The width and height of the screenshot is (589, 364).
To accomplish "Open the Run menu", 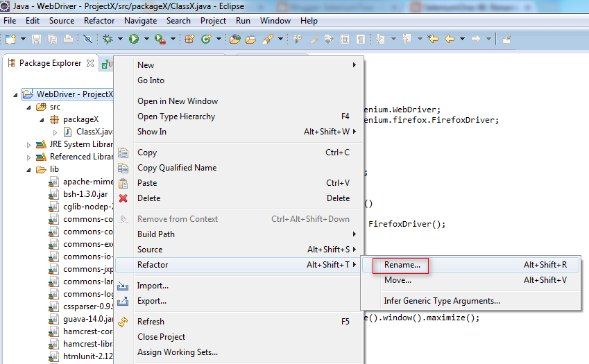I will point(243,21).
